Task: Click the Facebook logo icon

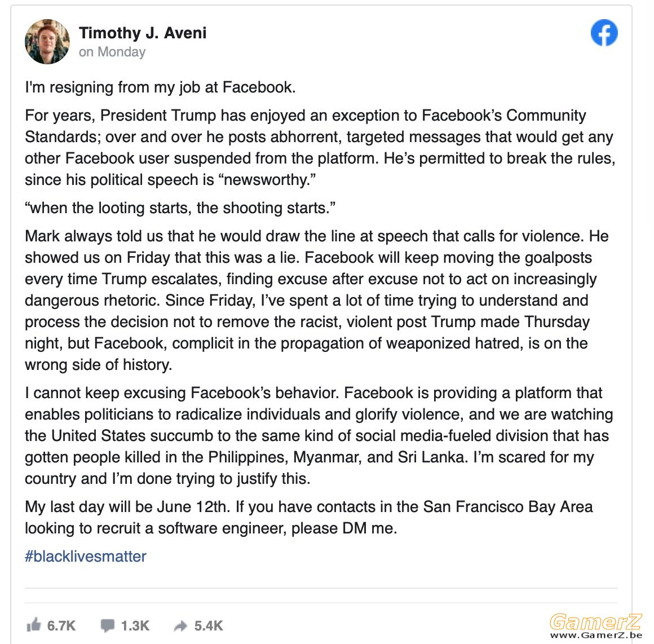Action: 604,33
